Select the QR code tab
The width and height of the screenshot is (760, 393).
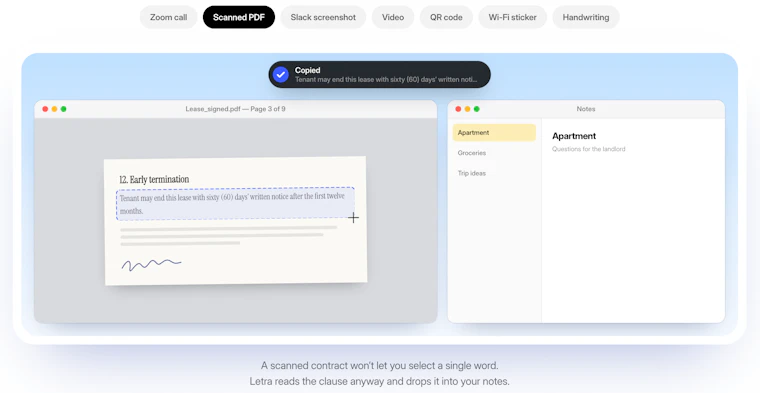tap(446, 17)
